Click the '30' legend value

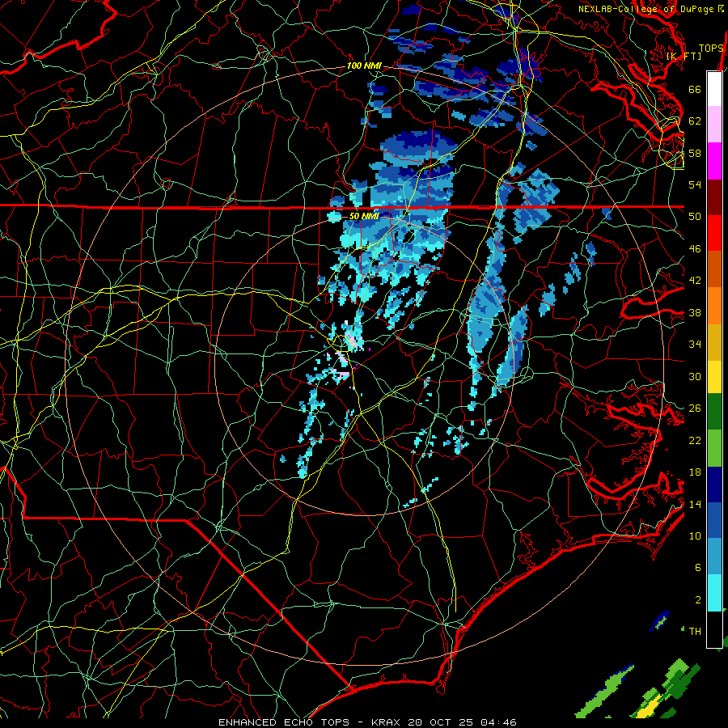[695, 376]
